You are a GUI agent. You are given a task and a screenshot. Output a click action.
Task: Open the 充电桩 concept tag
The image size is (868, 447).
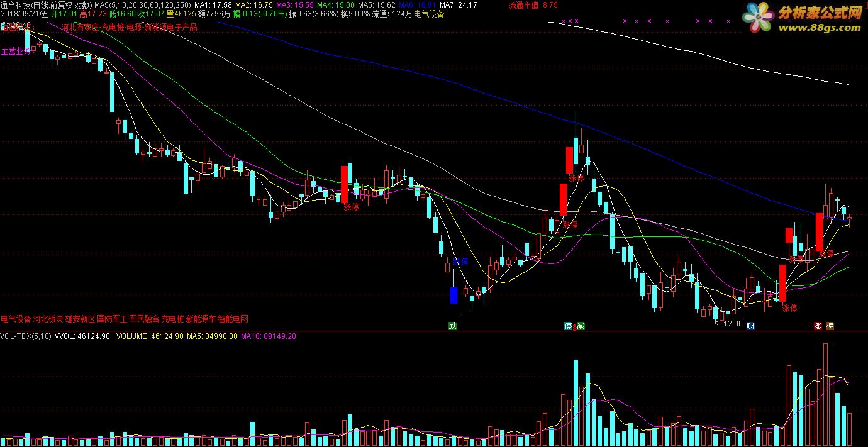click(172, 319)
